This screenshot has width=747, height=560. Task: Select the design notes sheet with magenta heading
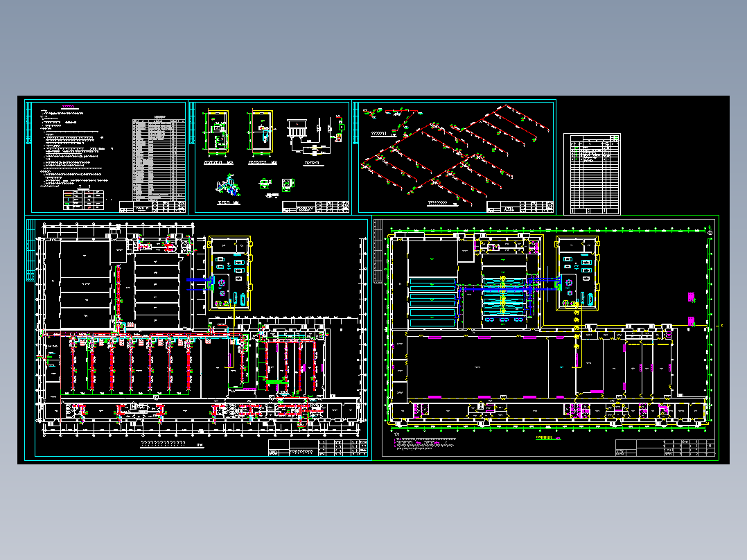coord(105,157)
